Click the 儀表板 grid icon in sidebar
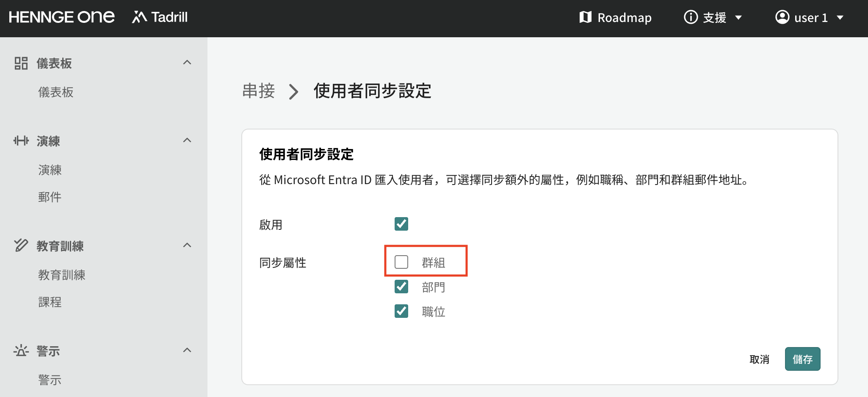The width and height of the screenshot is (868, 397). pyautogui.click(x=21, y=63)
